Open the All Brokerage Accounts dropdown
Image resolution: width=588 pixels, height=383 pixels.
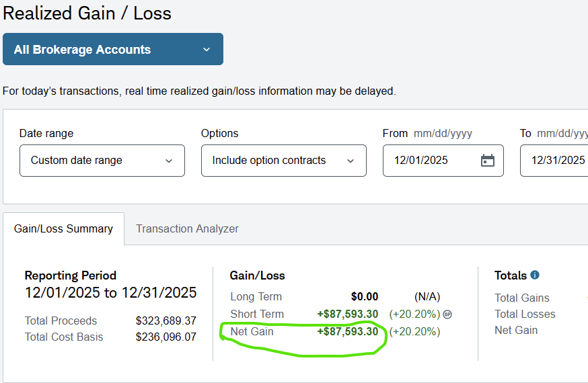[112, 49]
